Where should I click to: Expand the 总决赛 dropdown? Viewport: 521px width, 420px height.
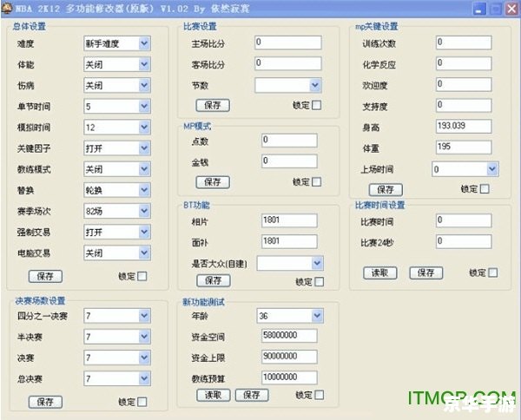pos(117,378)
